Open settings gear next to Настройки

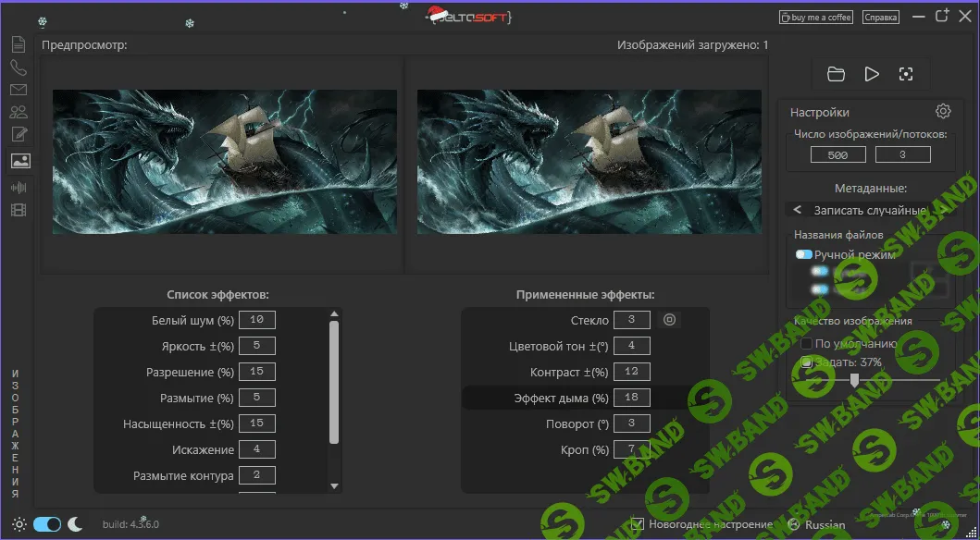(x=943, y=111)
